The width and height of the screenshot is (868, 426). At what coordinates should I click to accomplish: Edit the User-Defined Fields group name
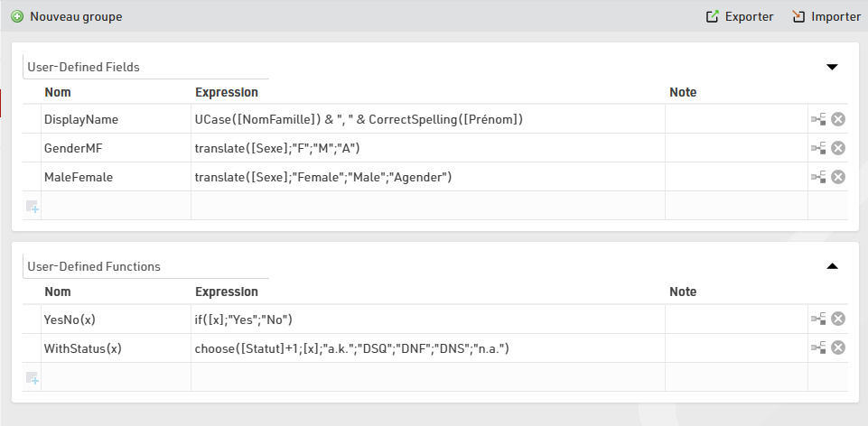tap(145, 67)
